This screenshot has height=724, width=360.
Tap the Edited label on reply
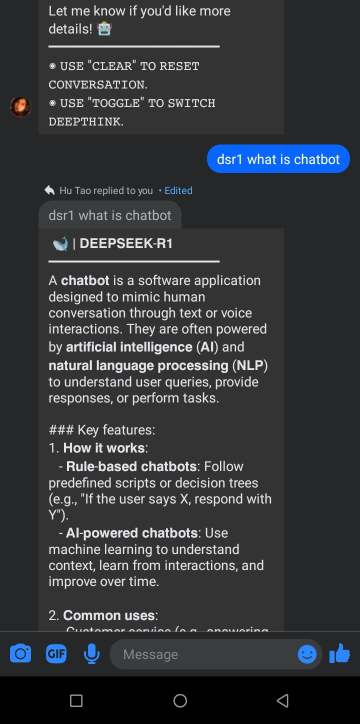(178, 190)
